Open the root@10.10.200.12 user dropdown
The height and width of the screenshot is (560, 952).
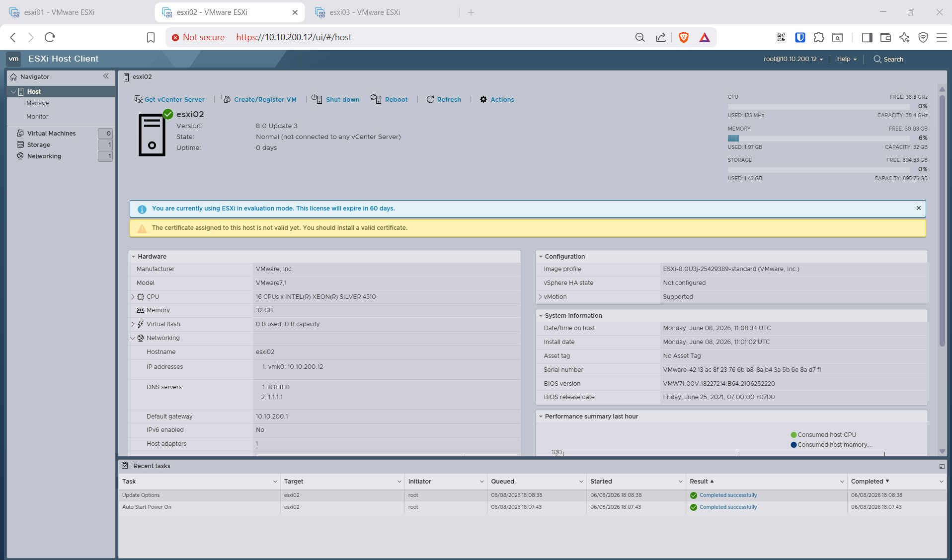793,59
